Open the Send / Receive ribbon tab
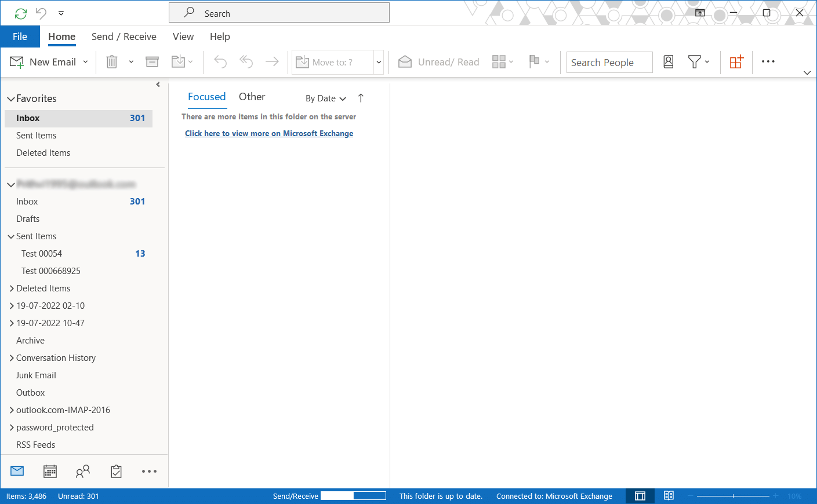817x504 pixels. pyautogui.click(x=124, y=36)
